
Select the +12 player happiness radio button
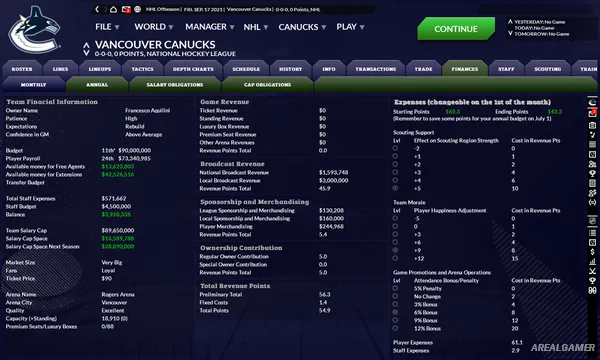tap(395, 258)
